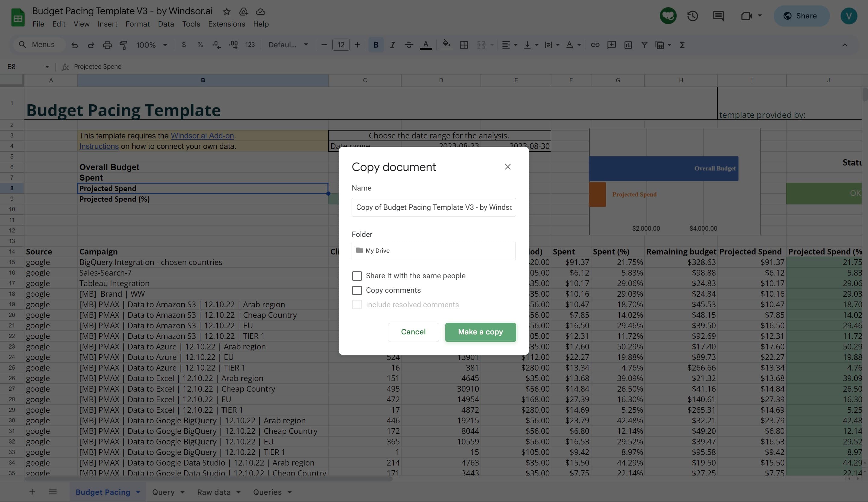Open the font family dropdown
The image size is (868, 502).
click(x=288, y=45)
